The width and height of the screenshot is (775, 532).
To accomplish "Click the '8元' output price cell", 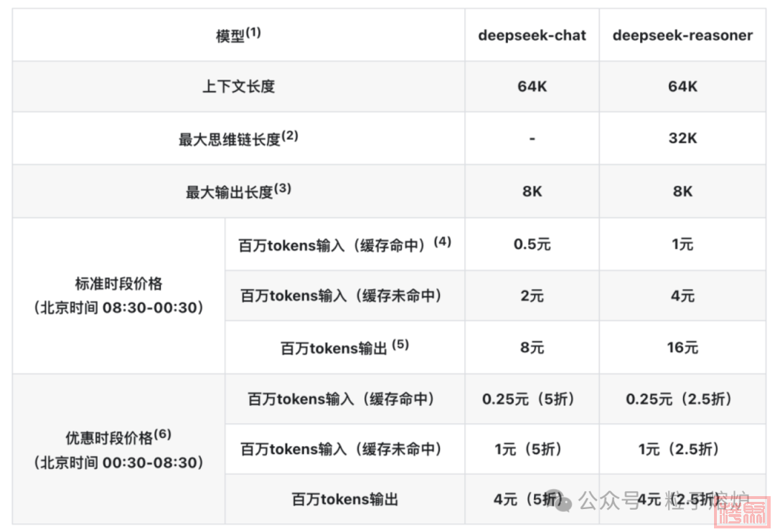I will point(532,347).
